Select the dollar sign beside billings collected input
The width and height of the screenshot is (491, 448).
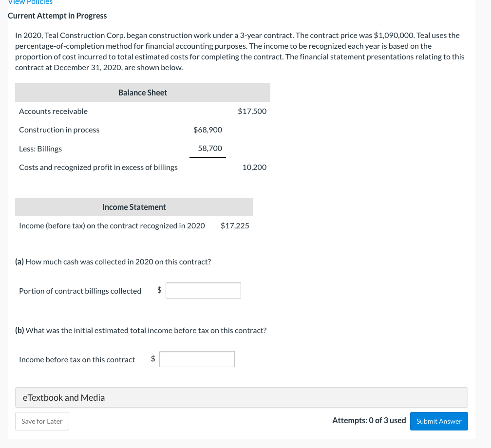click(159, 290)
